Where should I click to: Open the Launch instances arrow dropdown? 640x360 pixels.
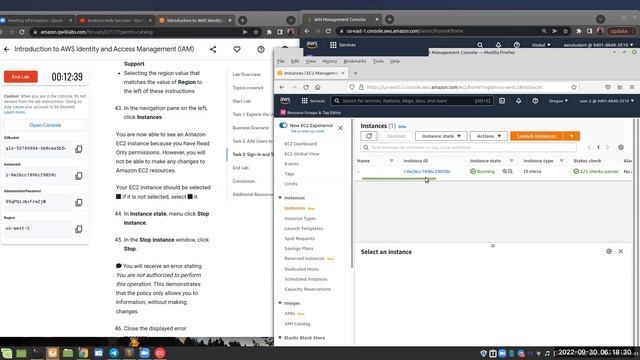(571, 136)
